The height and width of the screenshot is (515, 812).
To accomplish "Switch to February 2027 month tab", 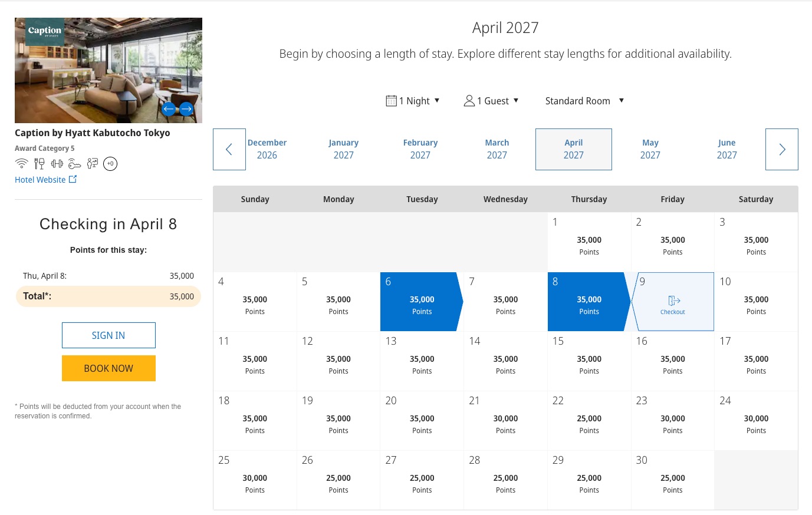I will (420, 149).
